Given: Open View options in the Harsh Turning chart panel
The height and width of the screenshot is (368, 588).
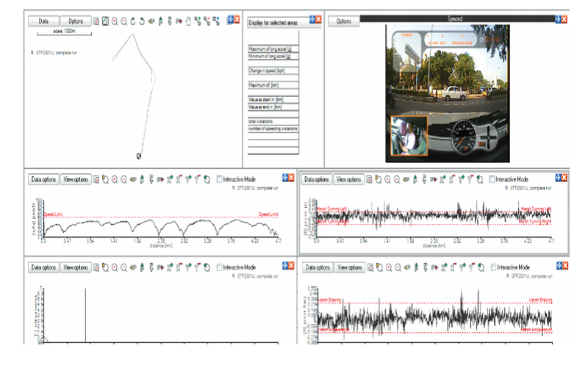Looking at the screenshot, I should (x=348, y=179).
